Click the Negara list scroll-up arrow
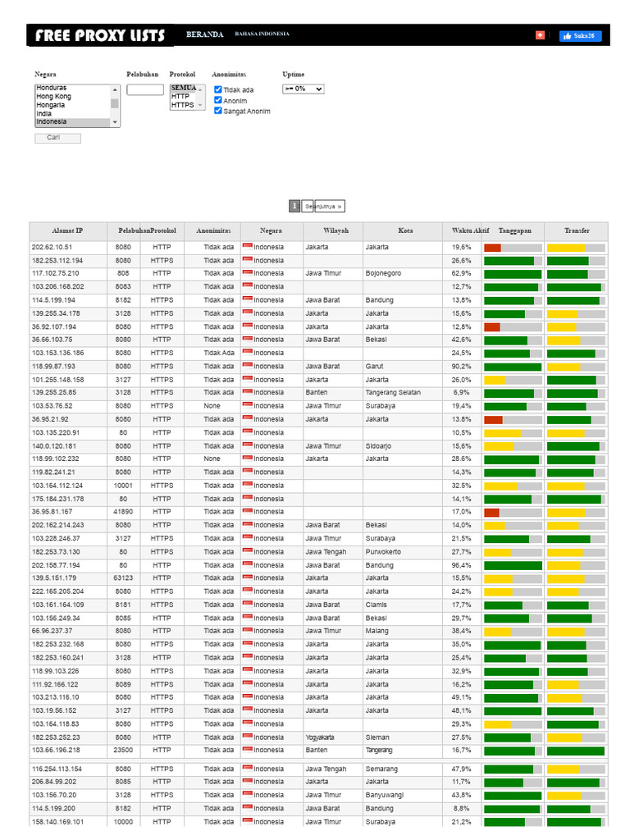The image size is (630, 840). pyautogui.click(x=115, y=89)
